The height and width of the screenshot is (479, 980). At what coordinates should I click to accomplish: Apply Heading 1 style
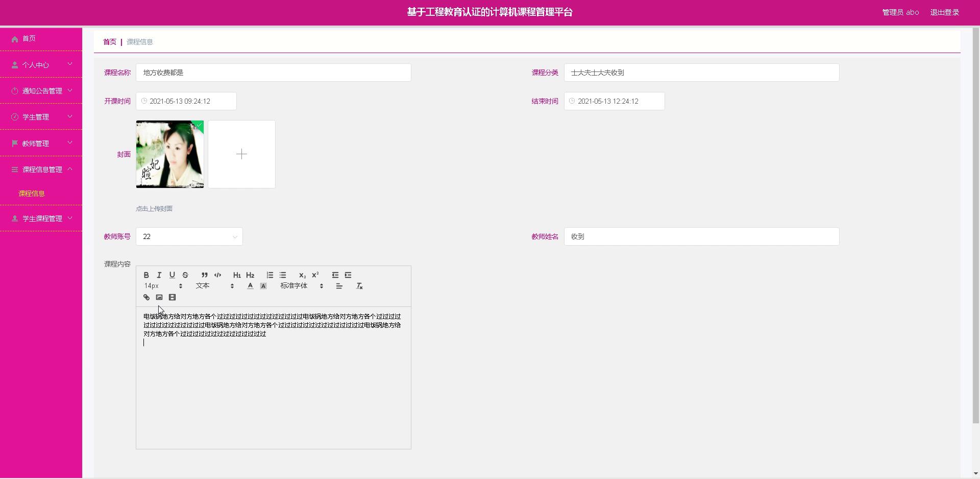click(x=237, y=275)
